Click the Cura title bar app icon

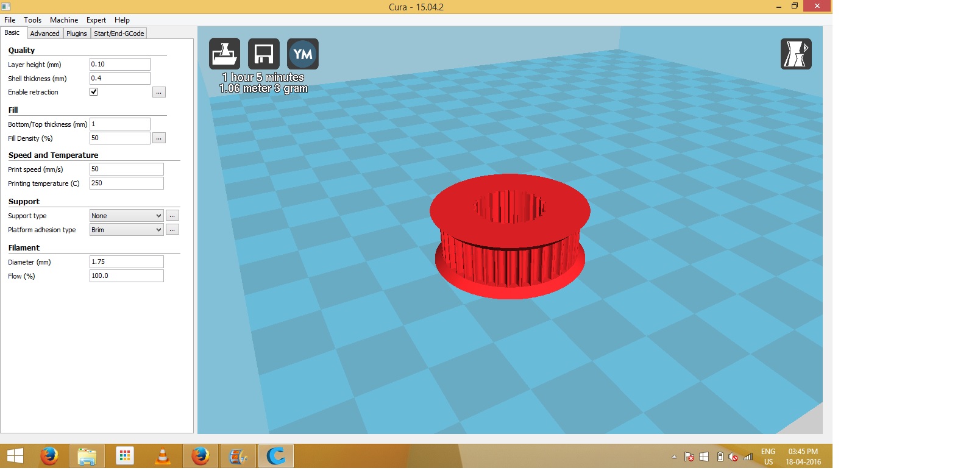[6, 7]
